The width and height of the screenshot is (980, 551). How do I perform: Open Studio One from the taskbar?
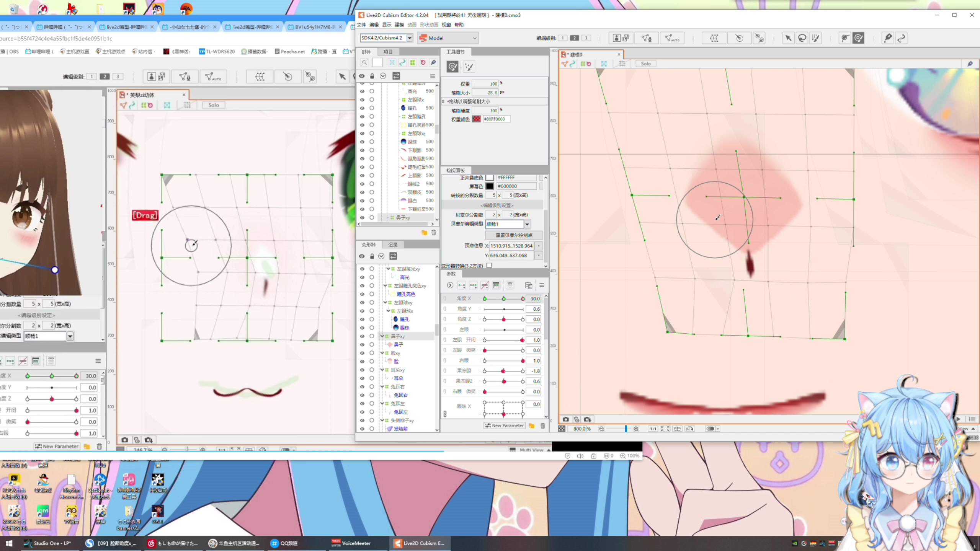pos(48,543)
